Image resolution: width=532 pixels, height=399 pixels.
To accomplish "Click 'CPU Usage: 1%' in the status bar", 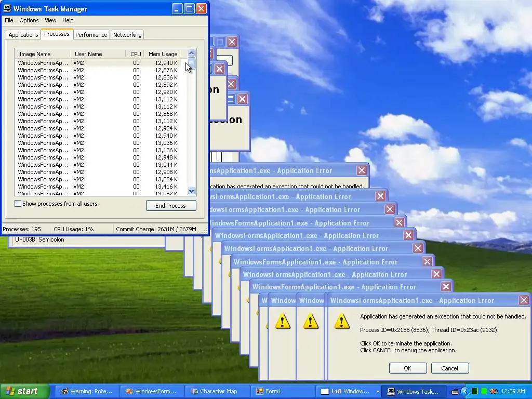I will (x=74, y=229).
